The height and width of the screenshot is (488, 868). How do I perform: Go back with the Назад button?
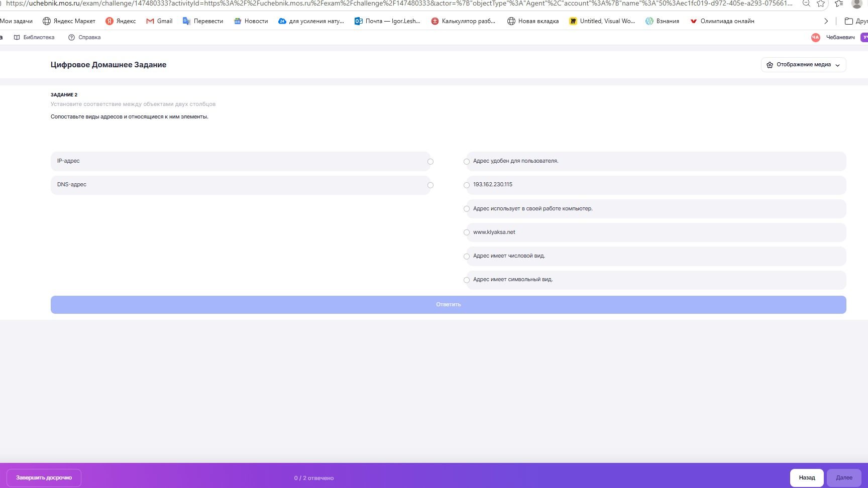click(807, 477)
